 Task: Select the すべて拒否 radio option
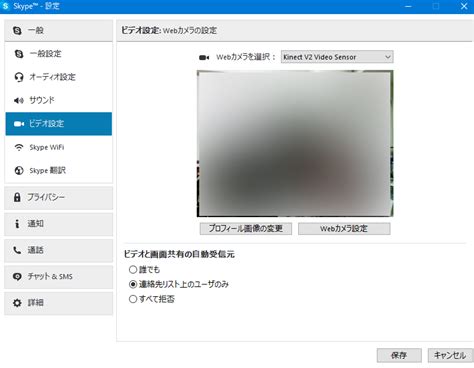(133, 299)
